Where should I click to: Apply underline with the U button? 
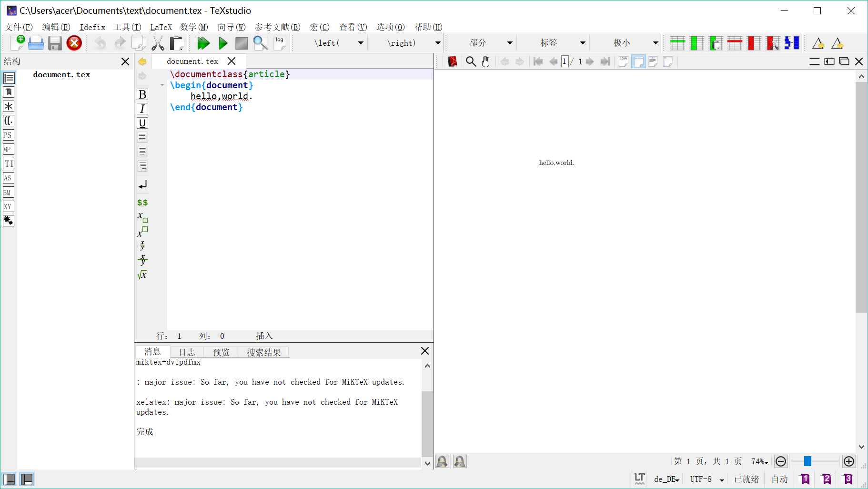click(x=142, y=123)
